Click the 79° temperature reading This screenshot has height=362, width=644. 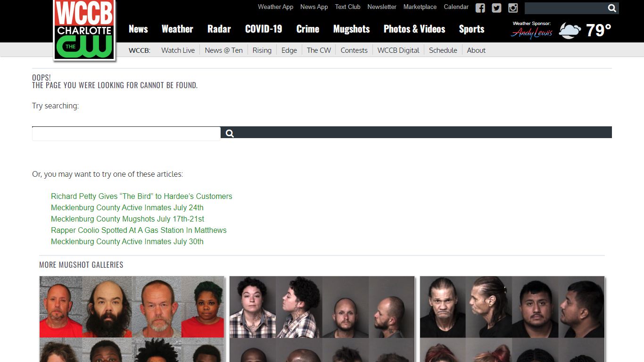pos(599,30)
